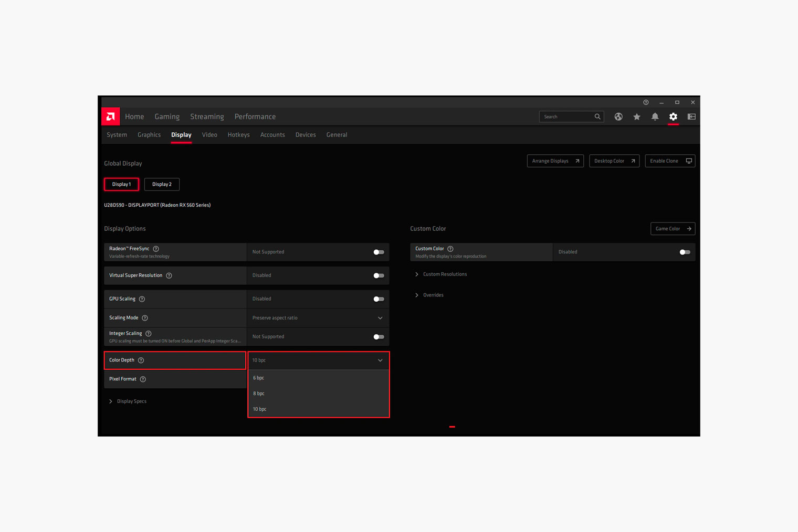Open Game Color button

tap(673, 229)
